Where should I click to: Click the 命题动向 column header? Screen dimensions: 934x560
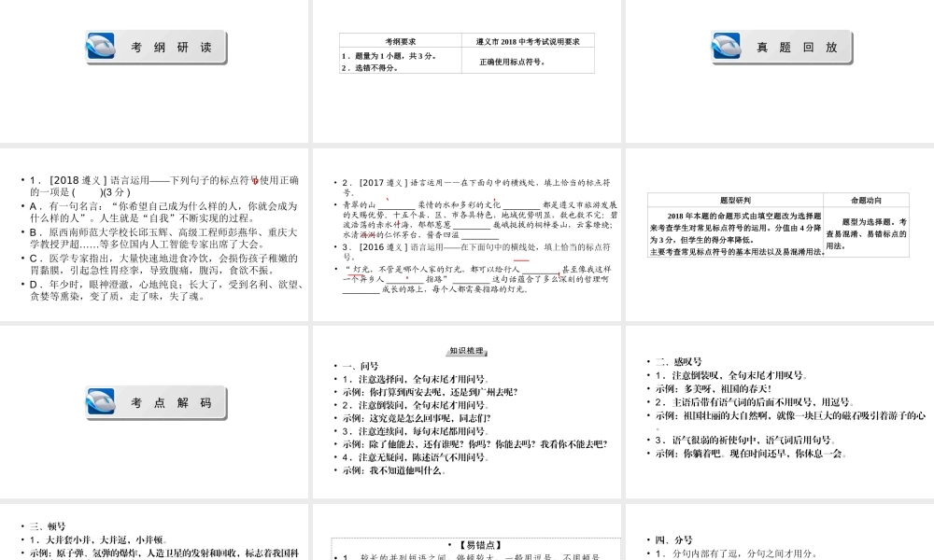click(x=866, y=201)
